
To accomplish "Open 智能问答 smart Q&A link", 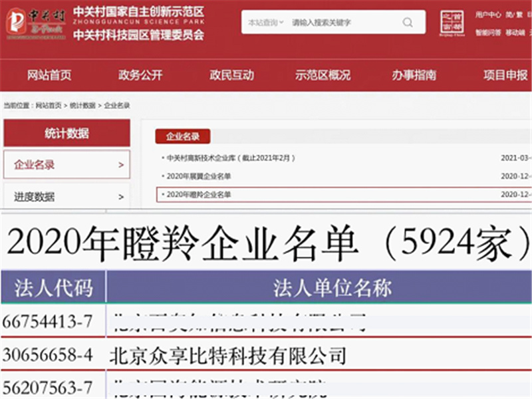I will point(487,33).
